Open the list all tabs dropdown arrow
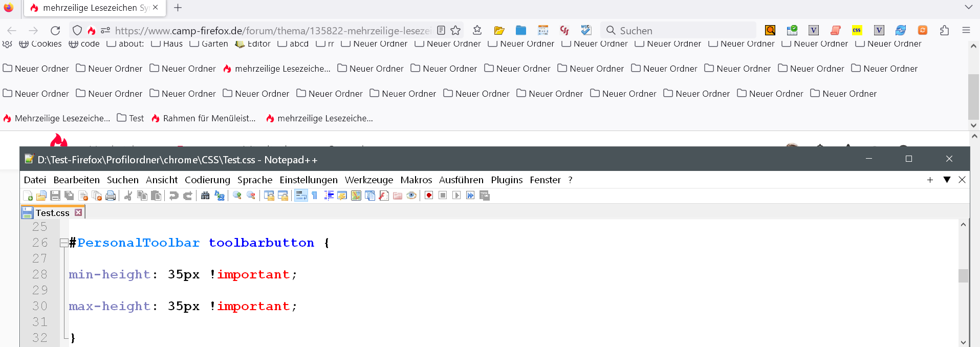This screenshot has height=347, width=980. click(968, 8)
